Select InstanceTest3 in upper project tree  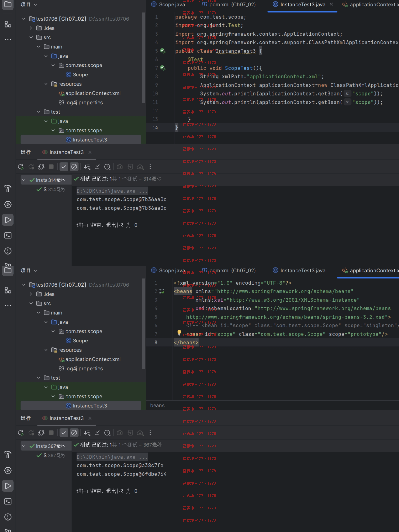(x=81, y=140)
